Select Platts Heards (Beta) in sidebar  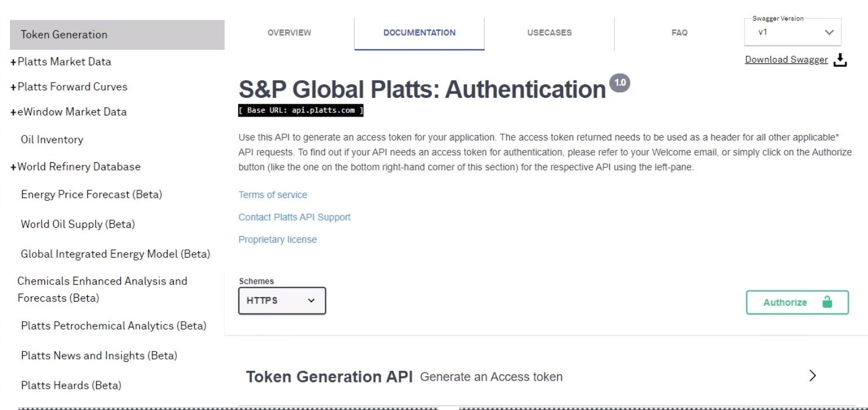click(x=71, y=385)
